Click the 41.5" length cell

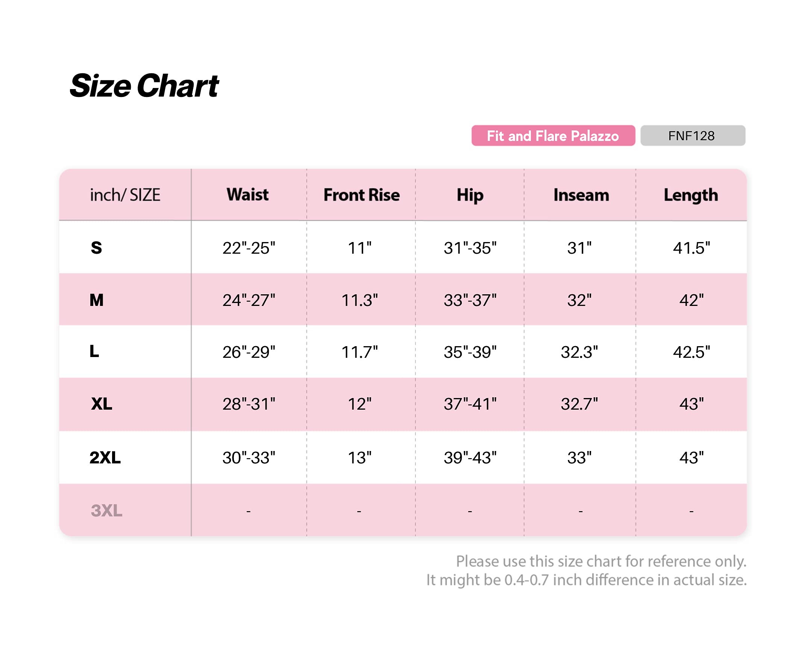(x=691, y=248)
